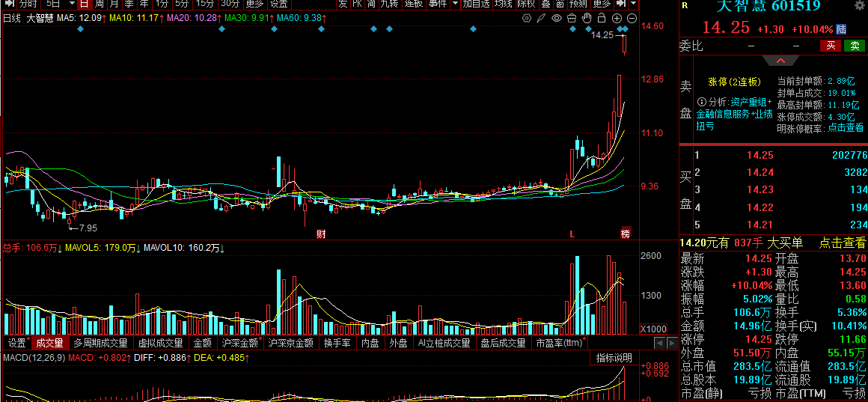
Task: Zoom out with the minus circle icon
Action: tap(632, 18)
